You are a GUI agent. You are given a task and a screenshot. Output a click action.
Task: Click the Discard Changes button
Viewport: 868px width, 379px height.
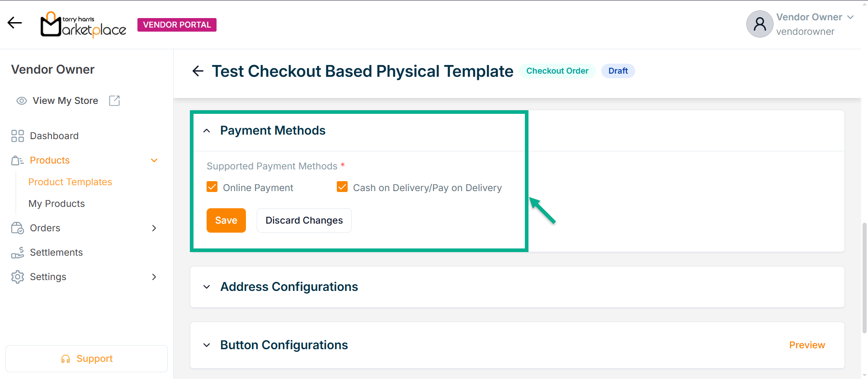point(304,220)
